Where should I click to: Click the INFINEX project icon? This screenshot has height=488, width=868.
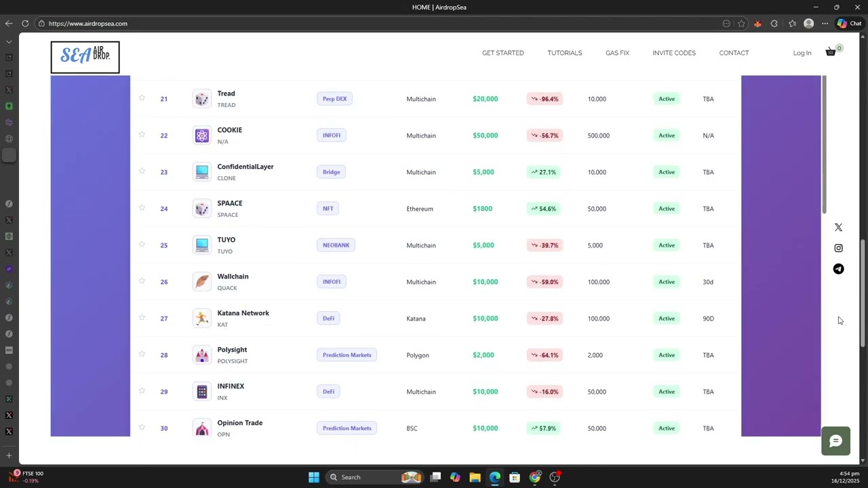201,392
